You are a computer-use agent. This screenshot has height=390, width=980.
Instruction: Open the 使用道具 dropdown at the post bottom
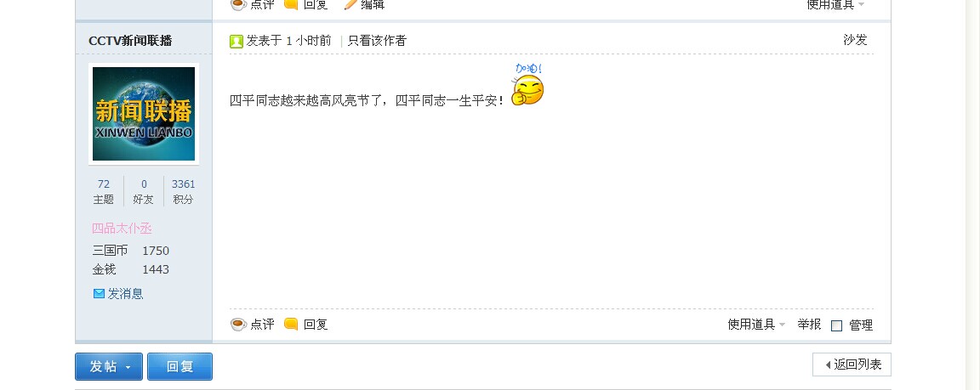pos(756,325)
